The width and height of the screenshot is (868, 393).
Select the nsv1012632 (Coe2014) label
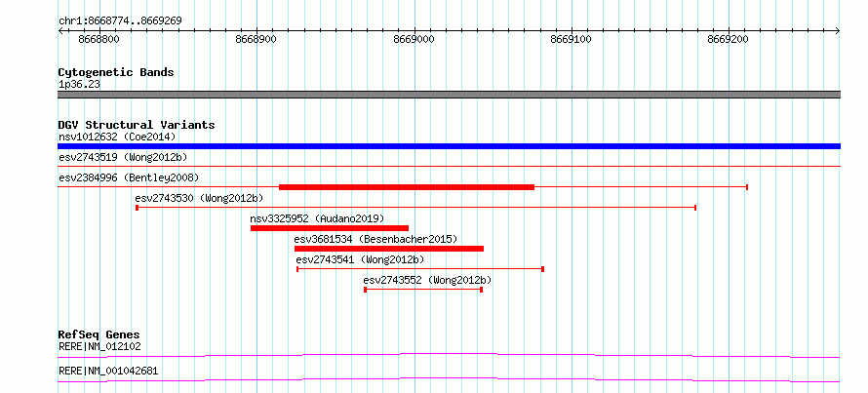click(x=117, y=137)
